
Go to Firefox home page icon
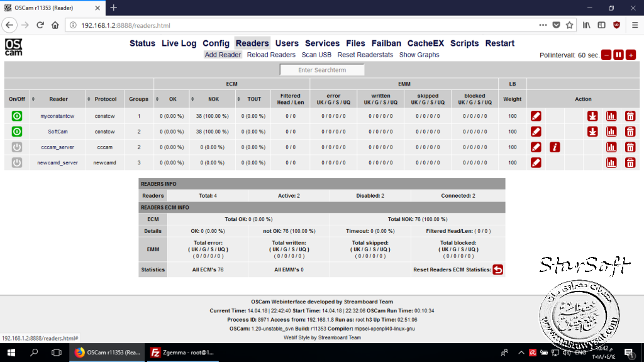tap(55, 25)
